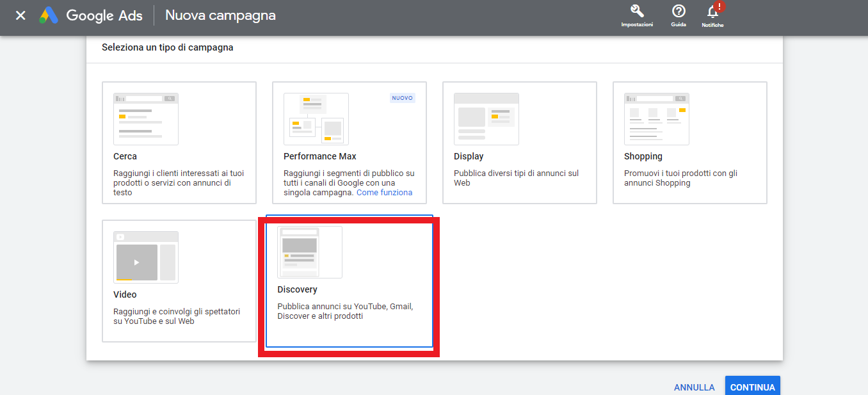Select the Shopping campaign illustration
This screenshot has width=868, height=395.
point(657,119)
